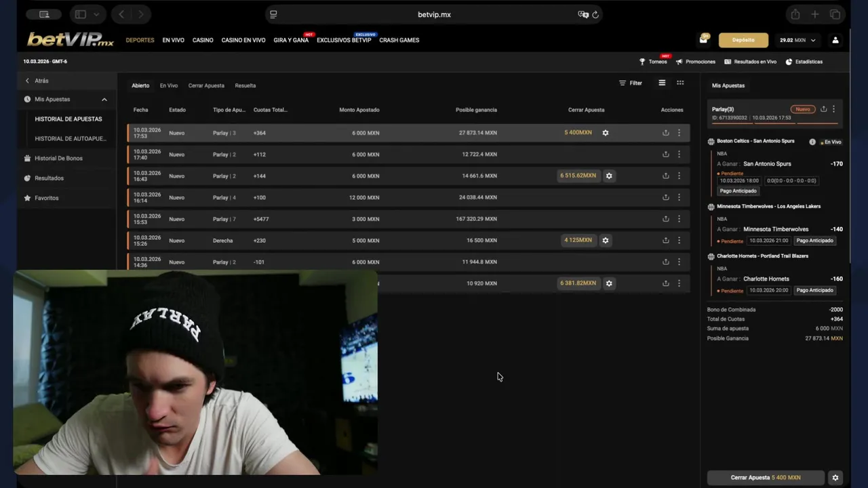
Task: Open more actions for the -101 parlay row
Action: tap(679, 262)
